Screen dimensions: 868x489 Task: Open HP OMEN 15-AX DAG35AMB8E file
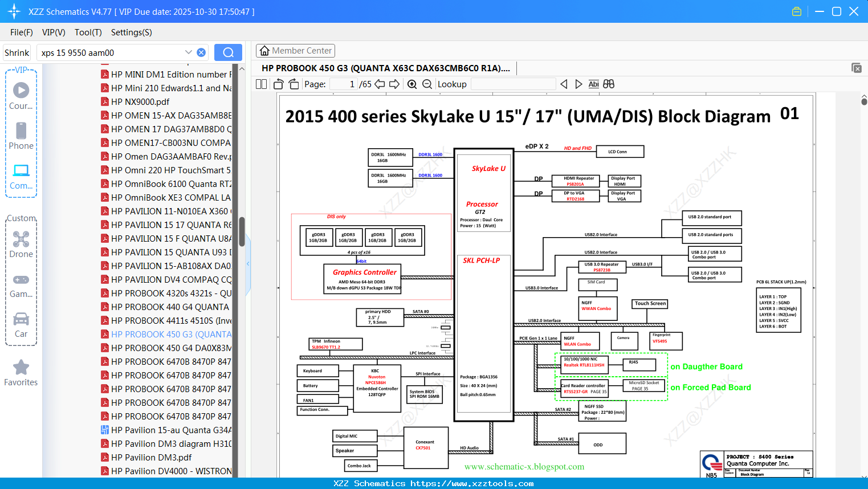coord(166,115)
